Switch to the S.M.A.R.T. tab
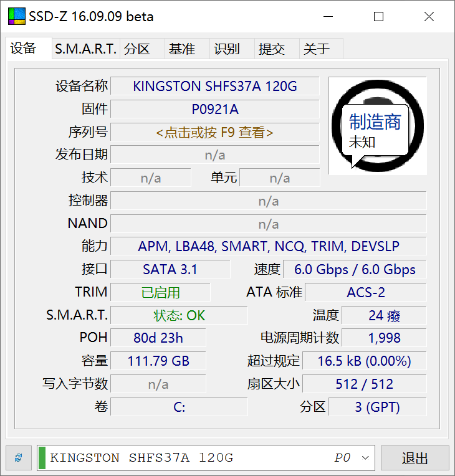 [x=85, y=49]
